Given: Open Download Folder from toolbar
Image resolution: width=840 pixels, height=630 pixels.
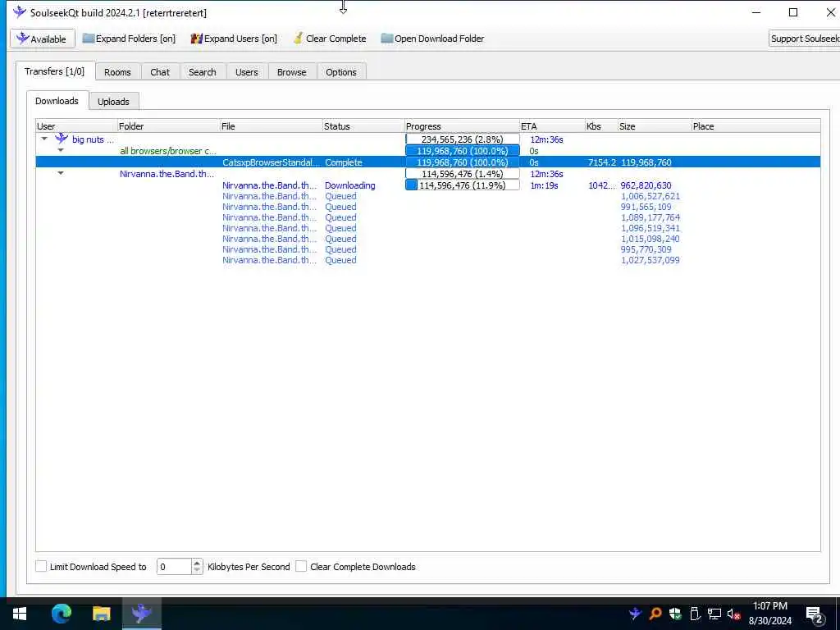Looking at the screenshot, I should [432, 39].
